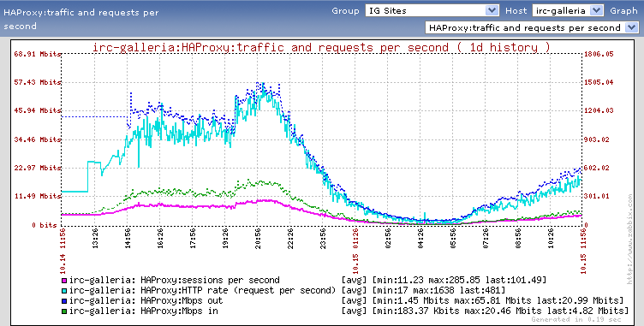The width and height of the screenshot is (644, 326).
Task: Click the page heading 'HAProxy:traffic and requests per second'
Action: (80, 19)
